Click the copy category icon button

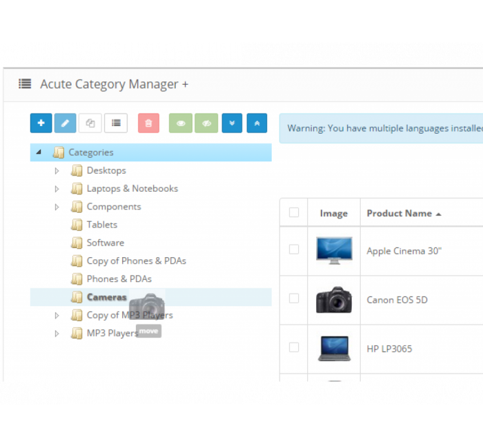[90, 123]
